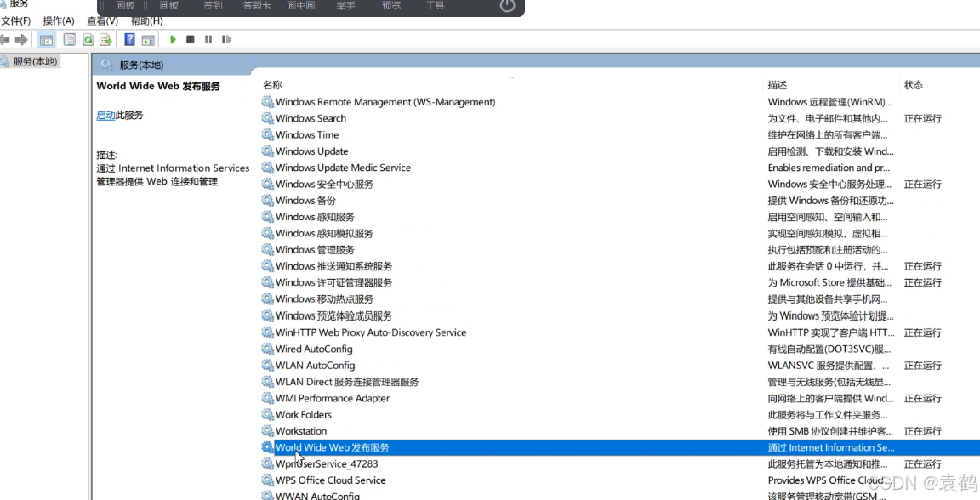The height and width of the screenshot is (500, 980).
Task: Select the WWAN AutoConfig service
Action: [317, 496]
